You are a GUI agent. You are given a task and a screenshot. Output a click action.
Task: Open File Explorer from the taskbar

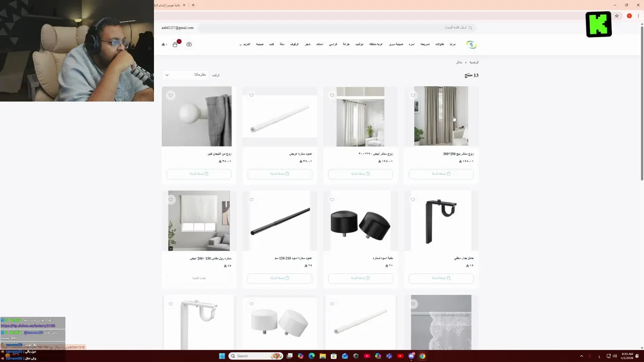(x=323, y=356)
